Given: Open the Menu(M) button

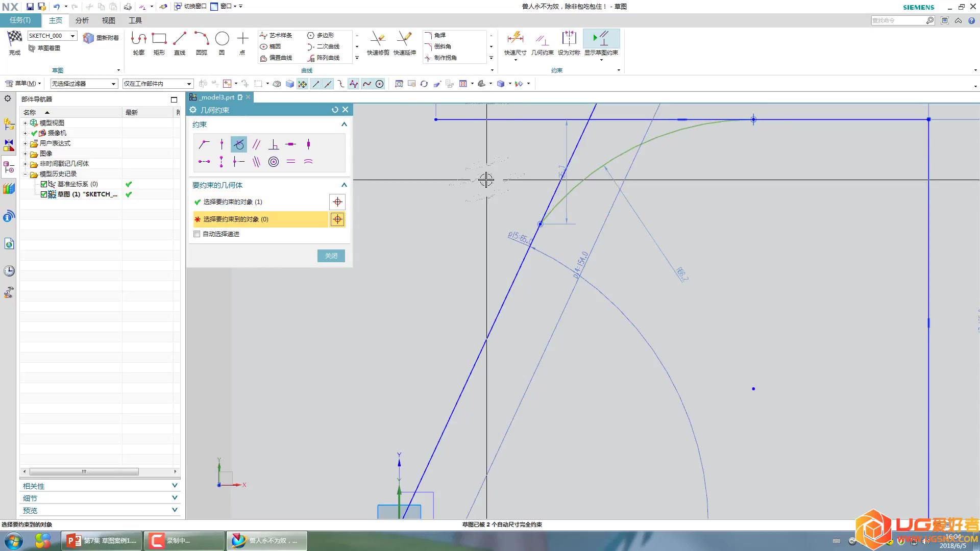Looking at the screenshot, I should click(23, 84).
